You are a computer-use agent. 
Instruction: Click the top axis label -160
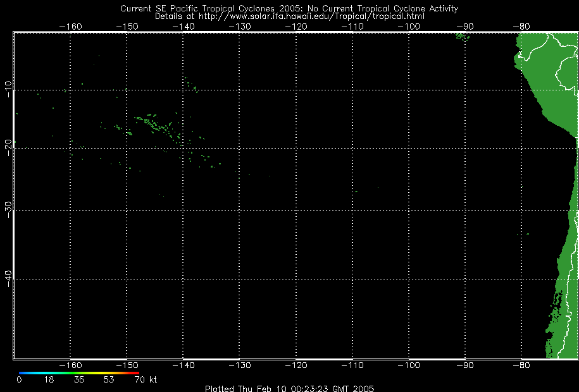pos(70,27)
